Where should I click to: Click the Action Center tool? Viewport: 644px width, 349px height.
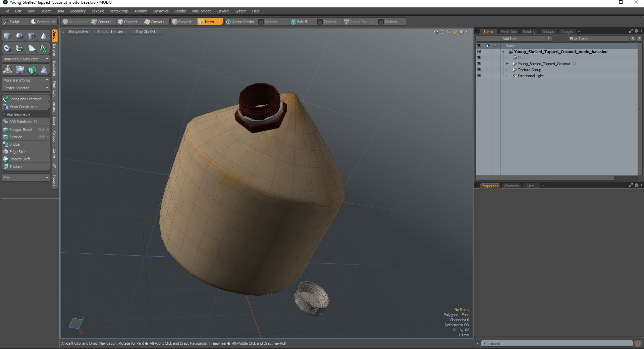click(x=240, y=22)
